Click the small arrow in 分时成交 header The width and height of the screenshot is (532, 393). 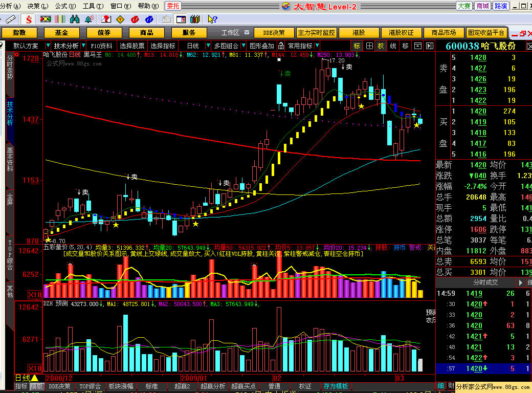(x=520, y=282)
